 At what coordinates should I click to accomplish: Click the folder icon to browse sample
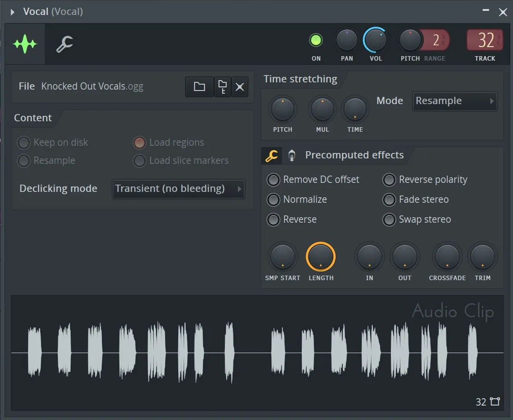point(199,87)
